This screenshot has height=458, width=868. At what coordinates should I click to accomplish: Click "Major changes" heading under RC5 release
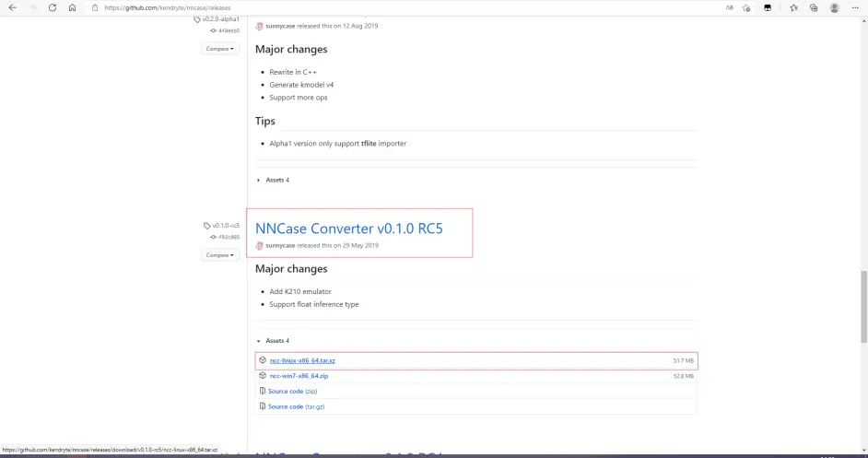(291, 268)
